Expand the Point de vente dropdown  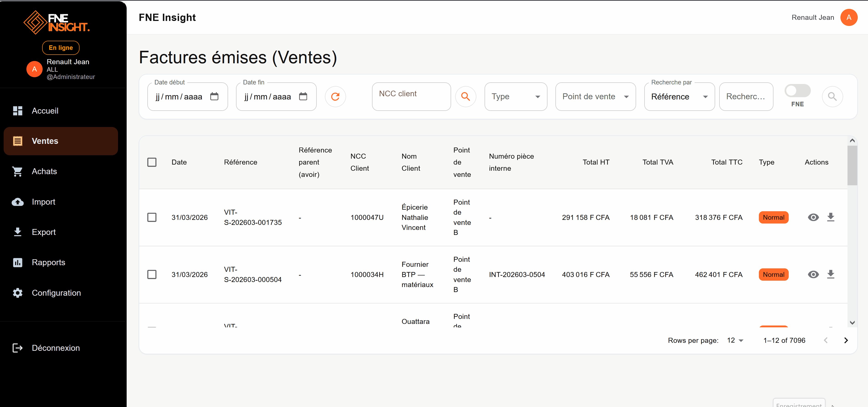pos(595,97)
